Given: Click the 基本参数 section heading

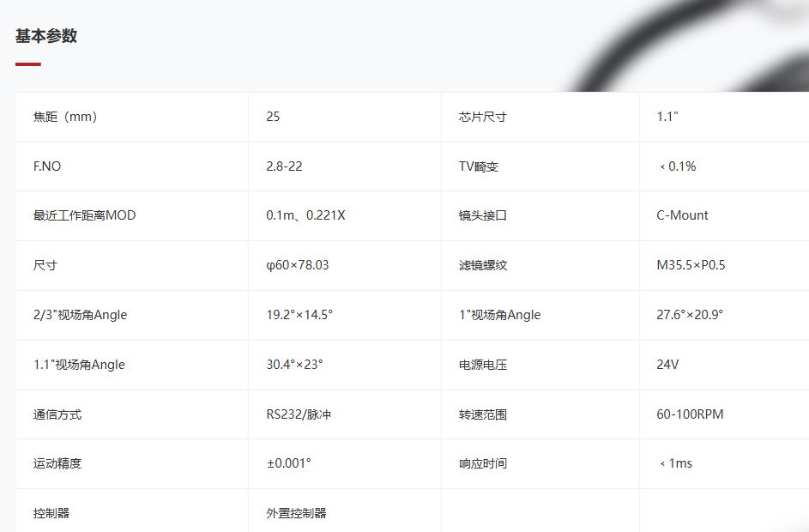Looking at the screenshot, I should coord(46,36).
